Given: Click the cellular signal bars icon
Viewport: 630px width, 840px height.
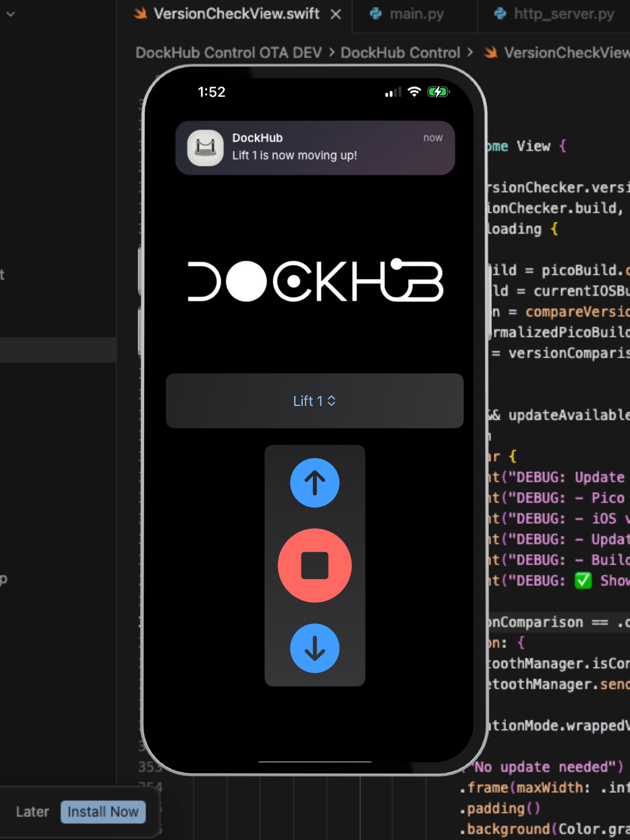Looking at the screenshot, I should pyautogui.click(x=393, y=92).
